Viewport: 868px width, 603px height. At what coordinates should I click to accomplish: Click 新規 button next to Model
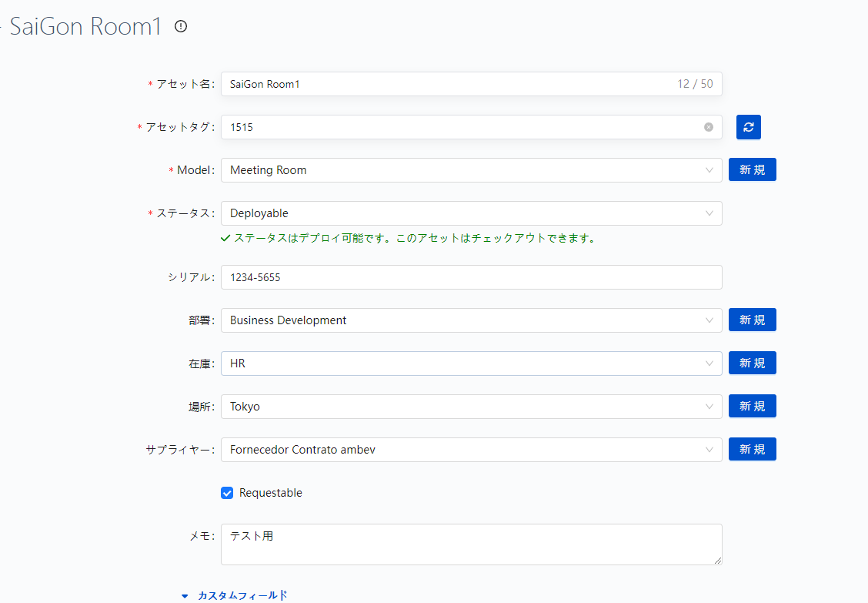pyautogui.click(x=752, y=169)
